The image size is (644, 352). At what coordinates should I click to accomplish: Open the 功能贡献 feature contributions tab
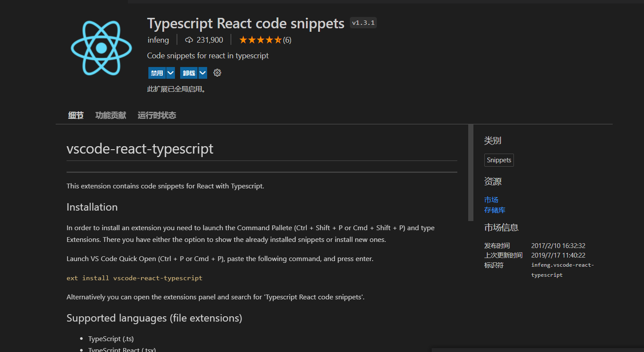tap(111, 115)
